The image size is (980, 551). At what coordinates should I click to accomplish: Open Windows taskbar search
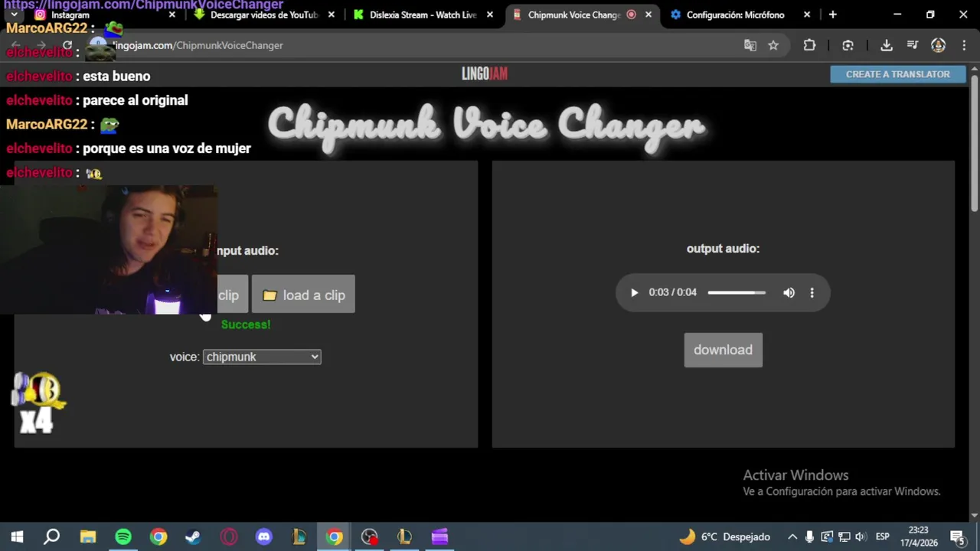tap(51, 536)
